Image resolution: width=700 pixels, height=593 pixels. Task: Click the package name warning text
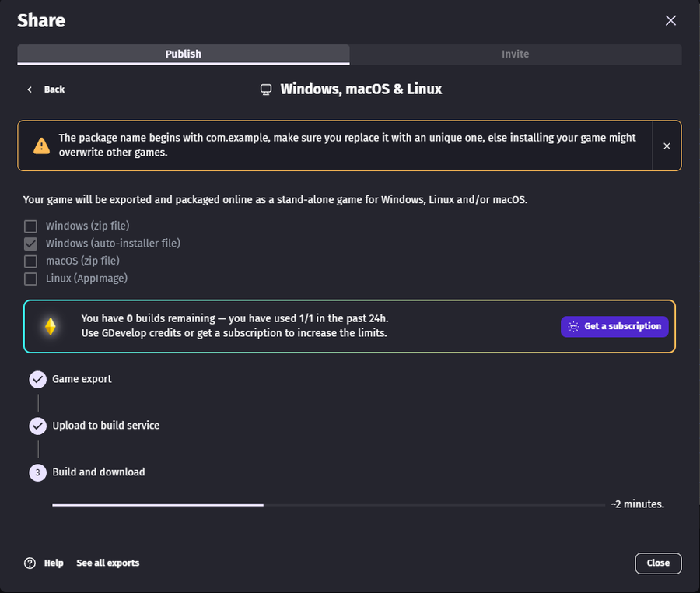click(x=347, y=145)
